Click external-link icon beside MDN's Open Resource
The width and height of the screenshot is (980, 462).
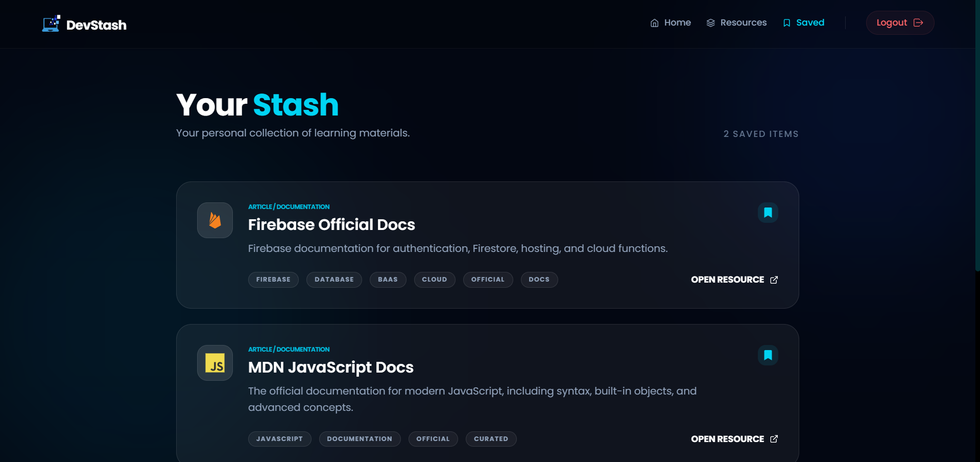click(x=774, y=438)
